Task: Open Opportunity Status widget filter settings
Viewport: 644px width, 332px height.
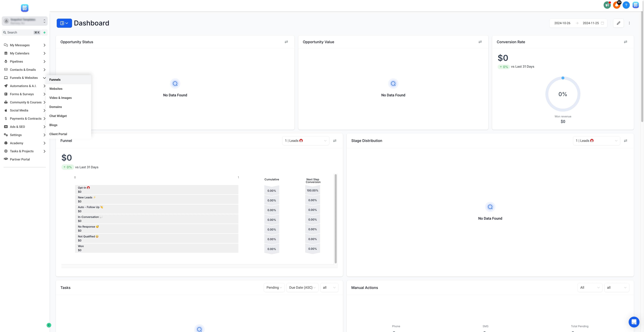Action: (x=286, y=42)
